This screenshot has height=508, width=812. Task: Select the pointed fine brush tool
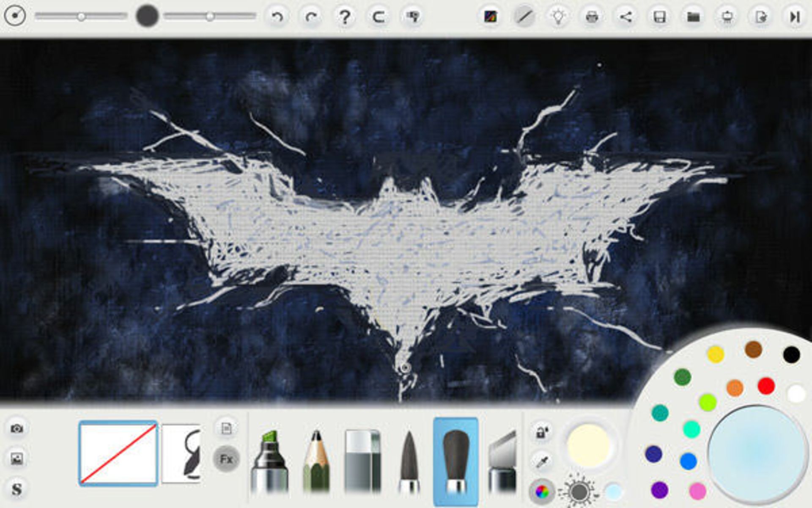point(409,461)
